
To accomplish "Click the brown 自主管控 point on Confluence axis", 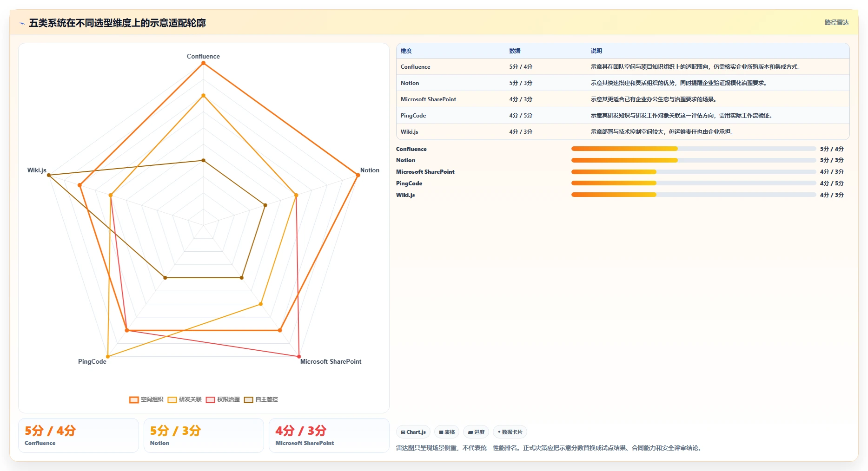I will click(203, 161).
